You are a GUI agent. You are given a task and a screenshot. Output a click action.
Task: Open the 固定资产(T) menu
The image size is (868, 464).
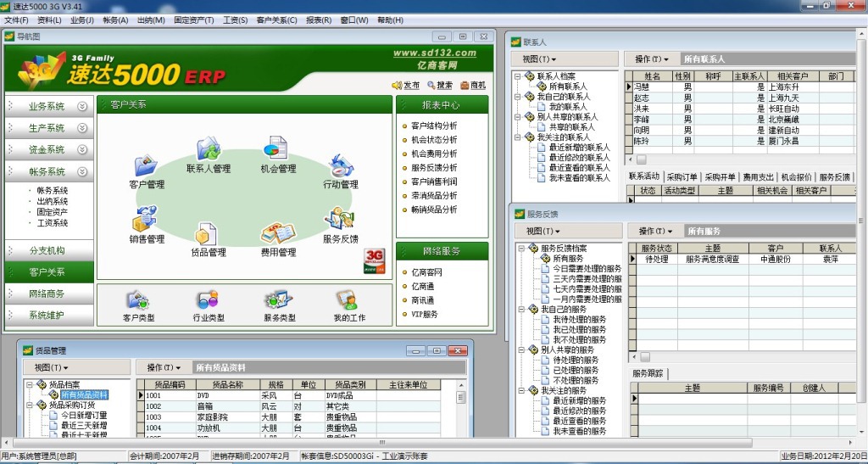pos(194,20)
